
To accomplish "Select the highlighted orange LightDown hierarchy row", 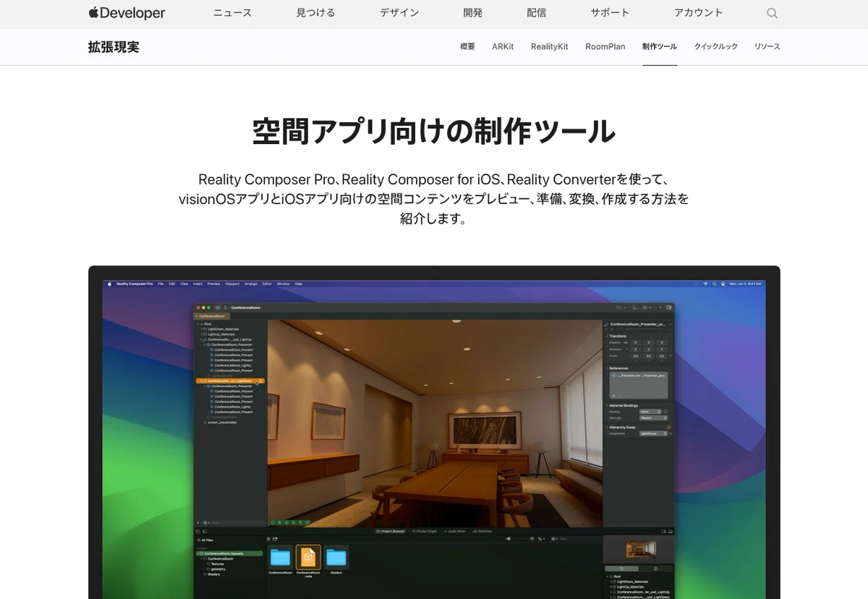I will coord(230,381).
